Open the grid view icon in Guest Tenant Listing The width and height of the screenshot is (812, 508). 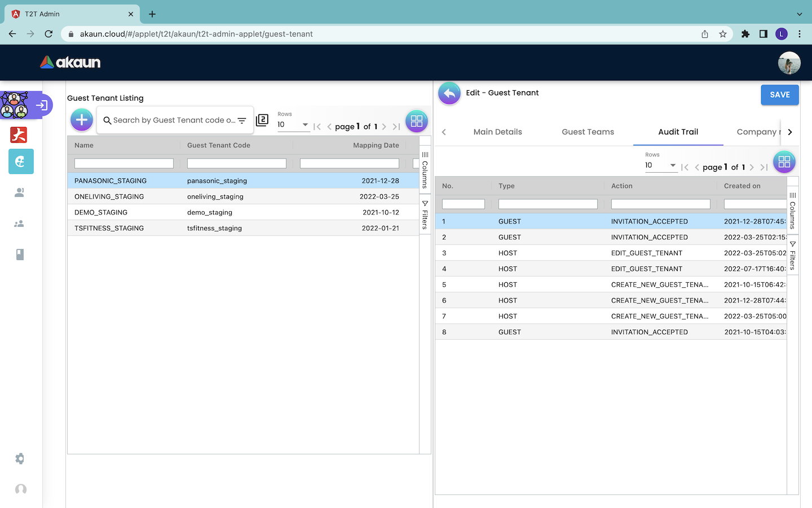click(417, 121)
